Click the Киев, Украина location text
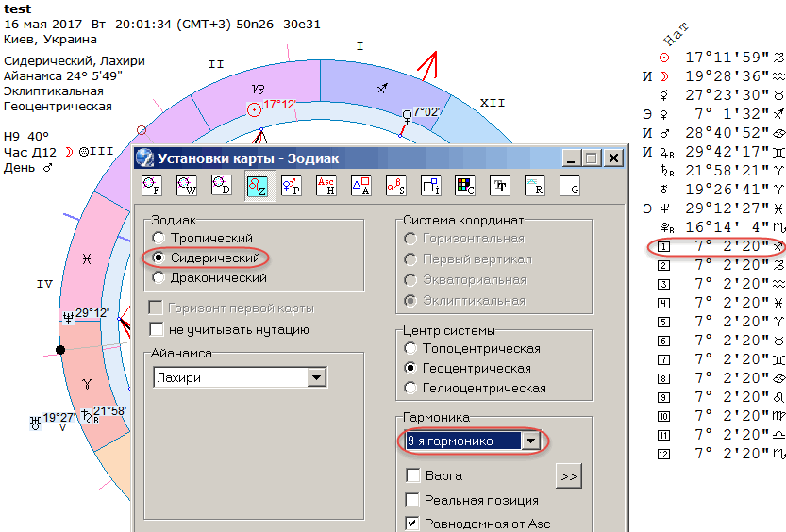The height and width of the screenshot is (532, 786). (x=50, y=39)
